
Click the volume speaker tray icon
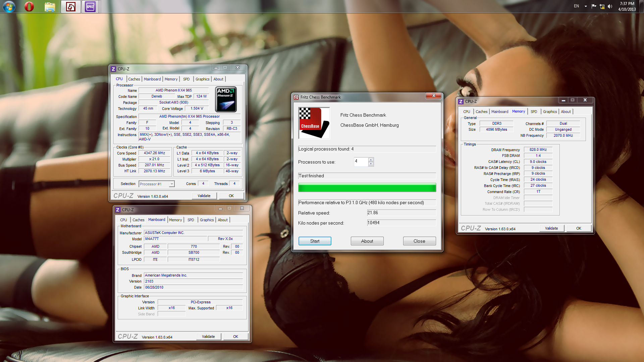(610, 6)
